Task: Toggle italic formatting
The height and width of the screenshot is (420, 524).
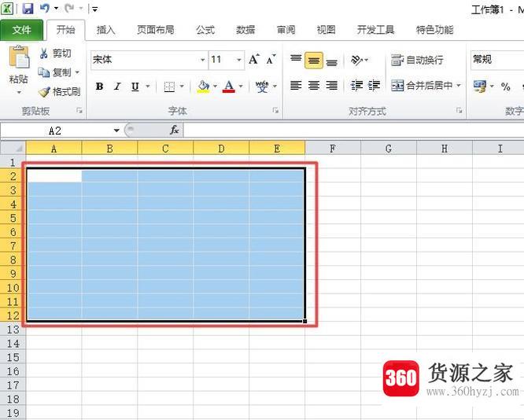Action: point(117,87)
